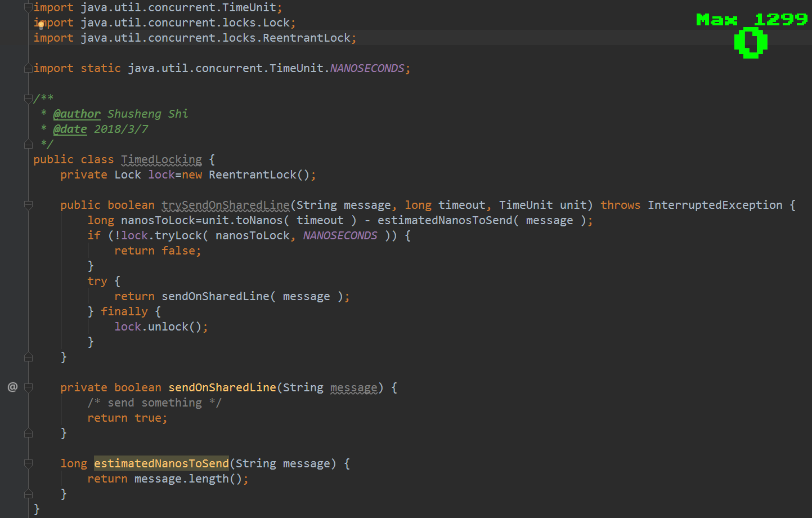The width and height of the screenshot is (812, 518).
Task: Click the TimedLocking class name
Action: [161, 159]
